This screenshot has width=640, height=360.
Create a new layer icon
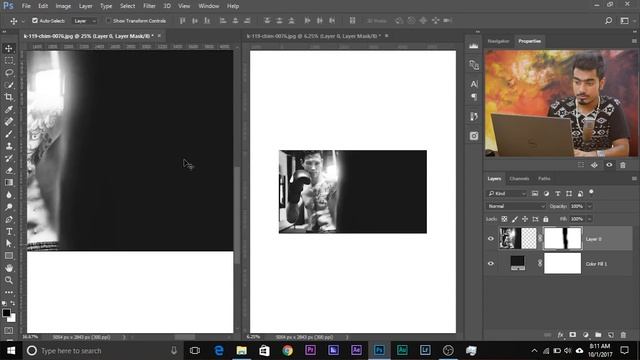(x=611, y=335)
